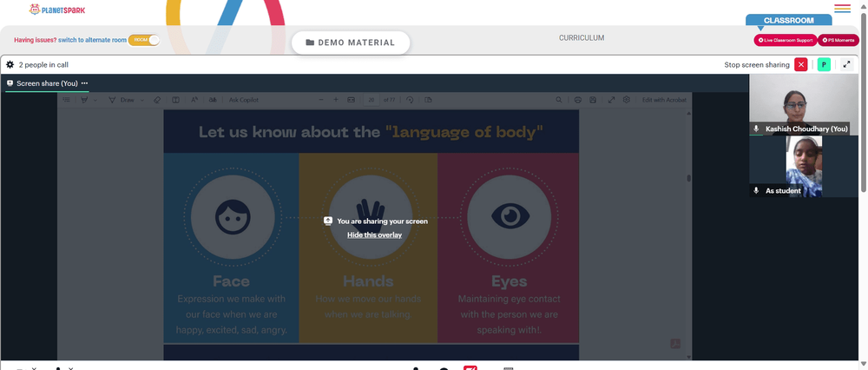
Task: Click the As student microphone icon
Action: [x=756, y=190]
